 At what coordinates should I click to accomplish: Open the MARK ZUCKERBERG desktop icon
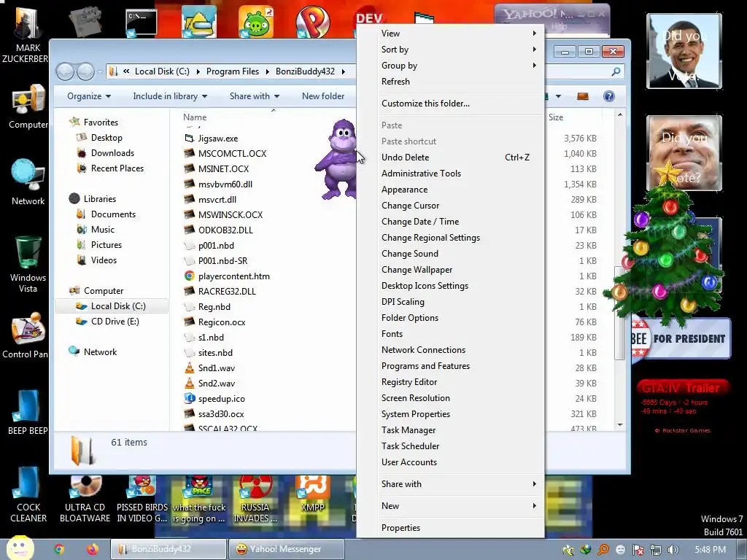click(27, 34)
